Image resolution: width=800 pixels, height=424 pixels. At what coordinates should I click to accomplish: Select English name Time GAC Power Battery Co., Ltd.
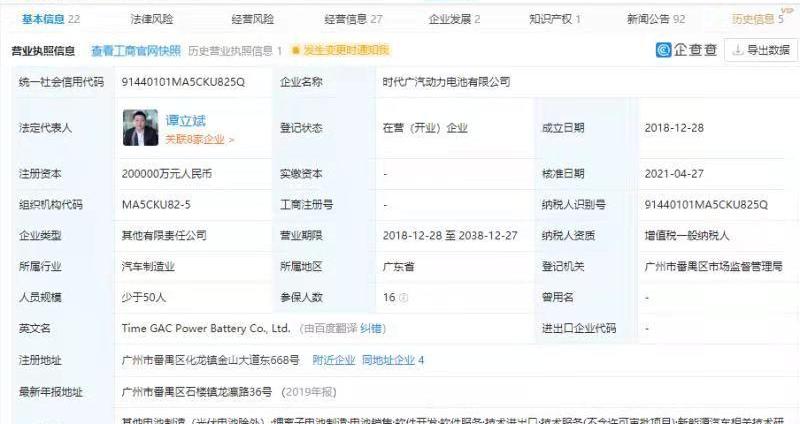(x=206, y=329)
